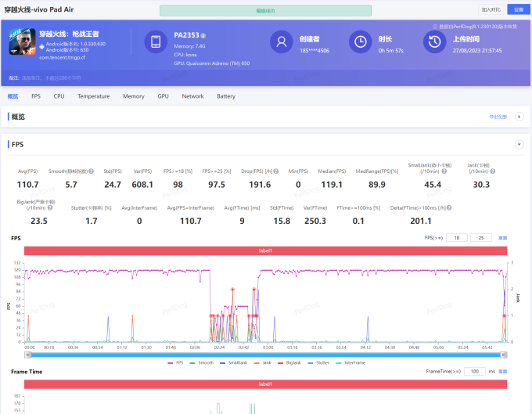This screenshot has height=414, width=532.
Task: Open the game app thumbnail icon
Action: (22, 41)
